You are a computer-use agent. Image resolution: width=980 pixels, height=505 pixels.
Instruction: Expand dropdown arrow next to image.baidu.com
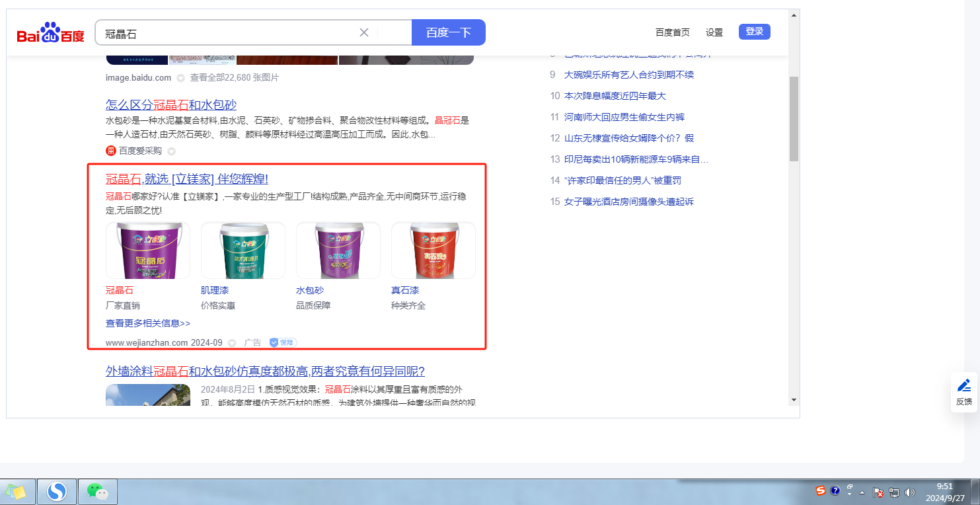pos(180,78)
